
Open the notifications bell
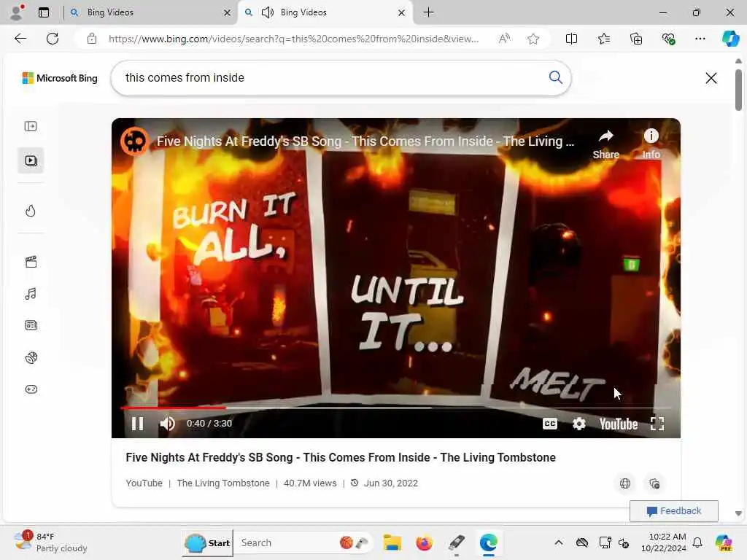tap(697, 542)
